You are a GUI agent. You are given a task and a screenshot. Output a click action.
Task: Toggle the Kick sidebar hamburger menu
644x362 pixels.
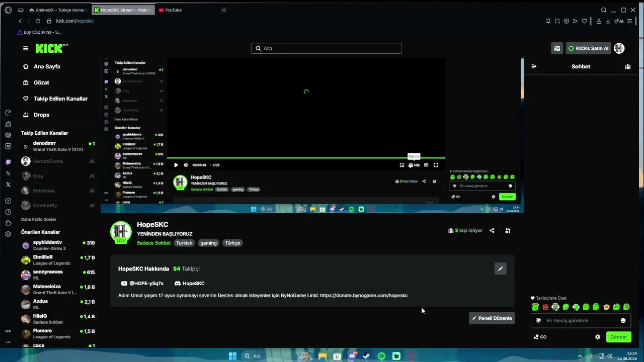[26, 48]
